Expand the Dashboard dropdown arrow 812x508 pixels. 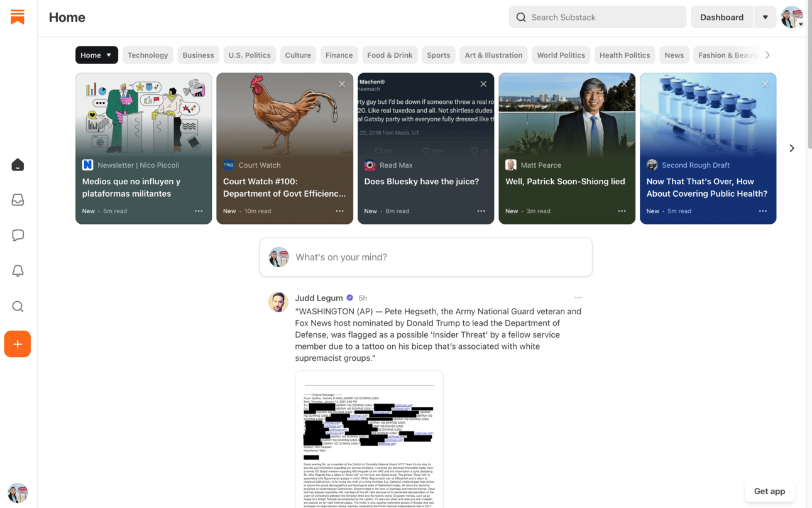(765, 17)
